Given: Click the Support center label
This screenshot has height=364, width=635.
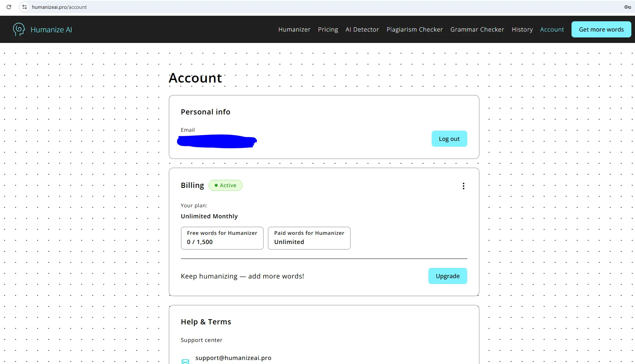Looking at the screenshot, I should tap(202, 340).
